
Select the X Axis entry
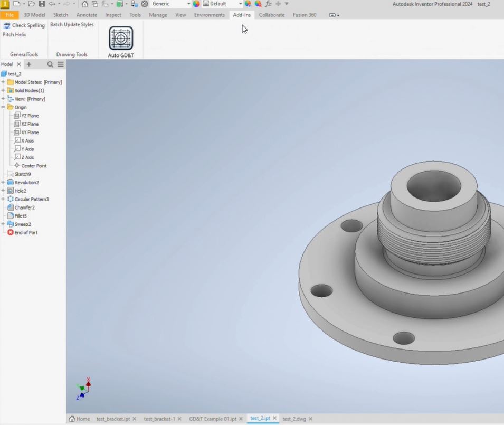click(x=24, y=140)
